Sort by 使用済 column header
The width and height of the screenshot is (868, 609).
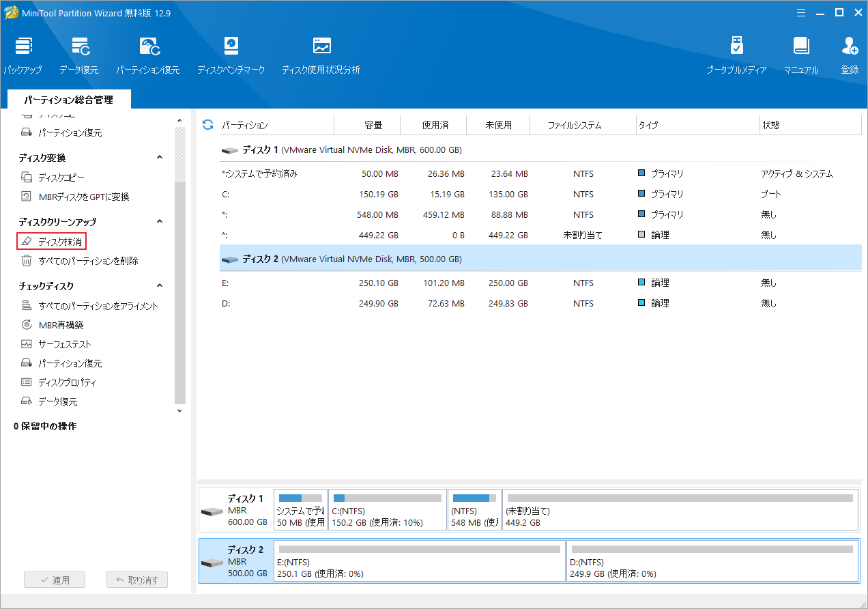(433, 125)
